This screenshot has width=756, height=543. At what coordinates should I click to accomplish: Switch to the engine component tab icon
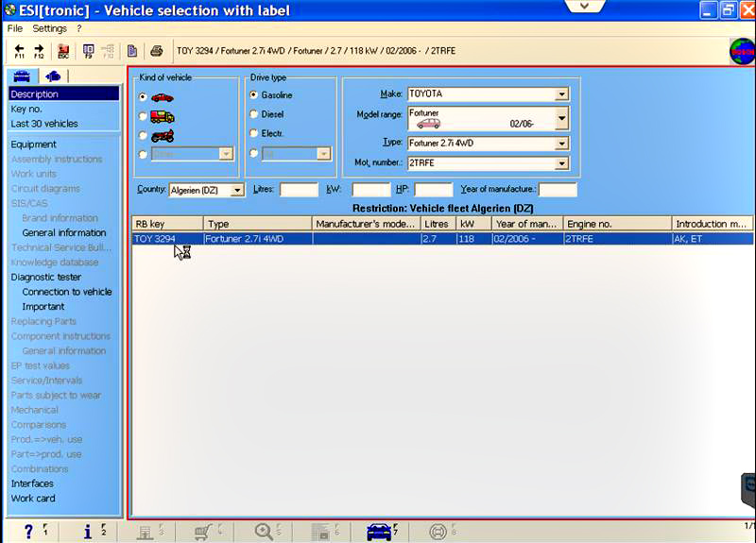(53, 76)
